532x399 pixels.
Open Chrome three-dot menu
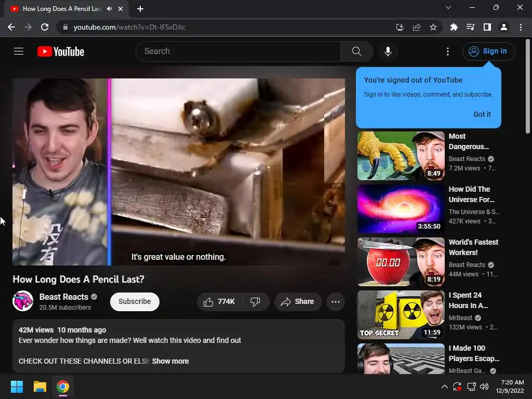[x=521, y=27]
